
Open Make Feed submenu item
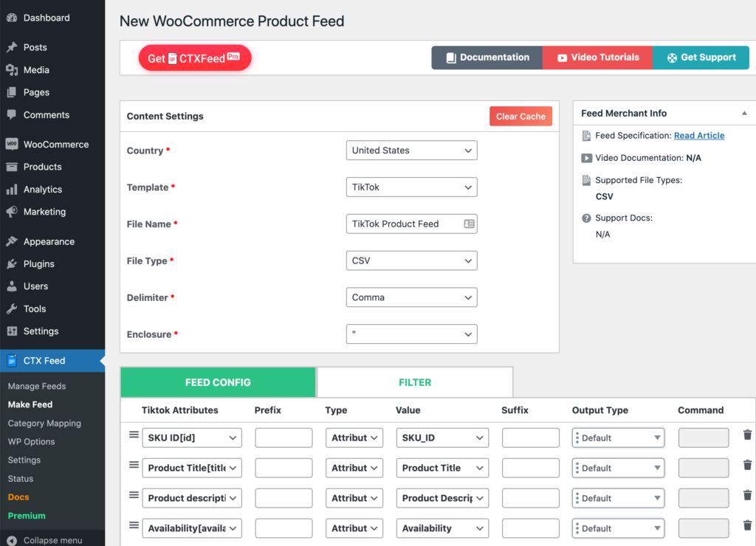point(30,404)
